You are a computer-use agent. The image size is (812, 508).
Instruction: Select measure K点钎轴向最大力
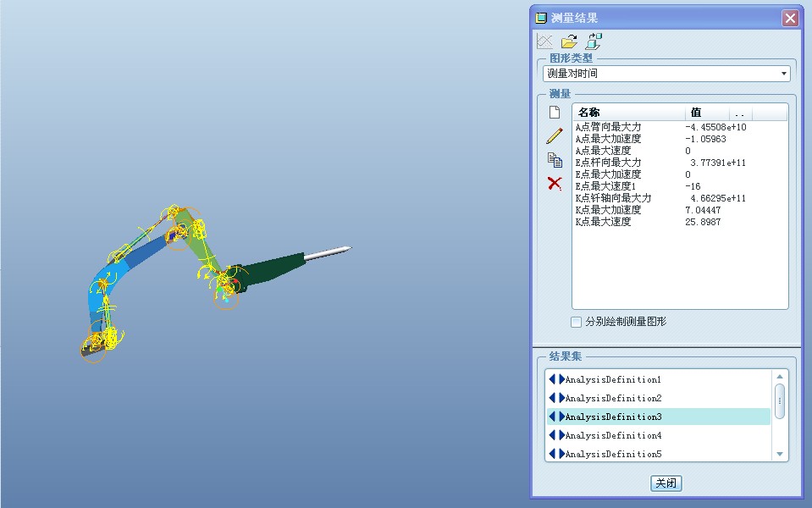pyautogui.click(x=614, y=198)
